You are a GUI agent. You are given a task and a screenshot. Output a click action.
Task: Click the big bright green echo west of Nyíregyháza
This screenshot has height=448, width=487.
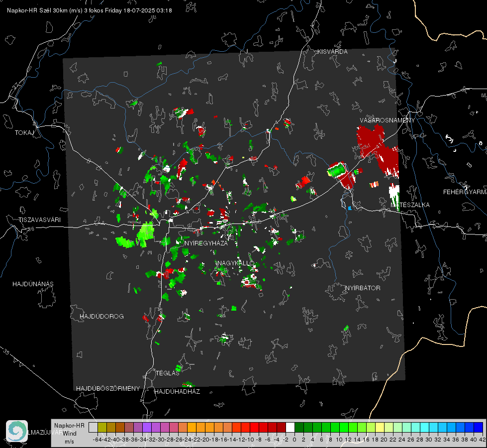[x=146, y=233]
